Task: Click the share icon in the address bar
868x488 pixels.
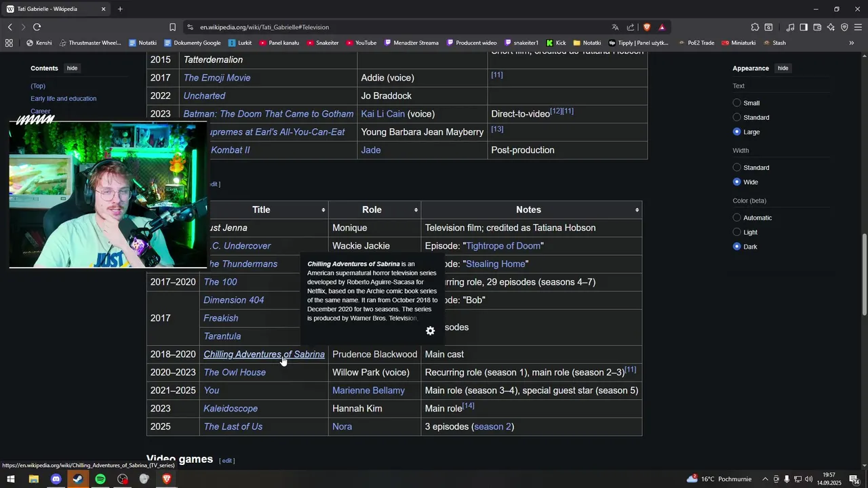Action: (631, 27)
